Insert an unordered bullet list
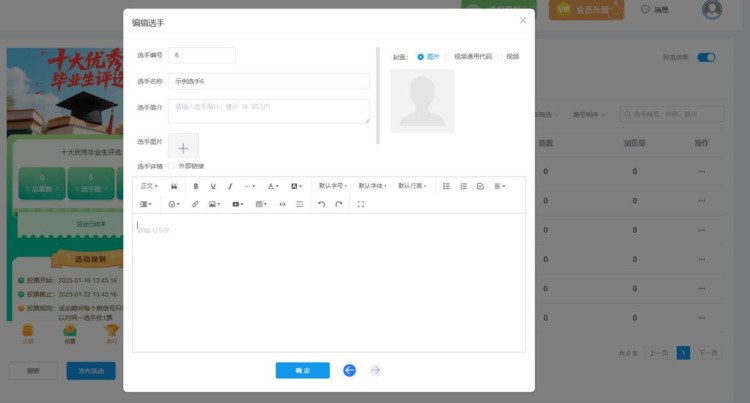Image resolution: width=750 pixels, height=403 pixels. coord(446,186)
